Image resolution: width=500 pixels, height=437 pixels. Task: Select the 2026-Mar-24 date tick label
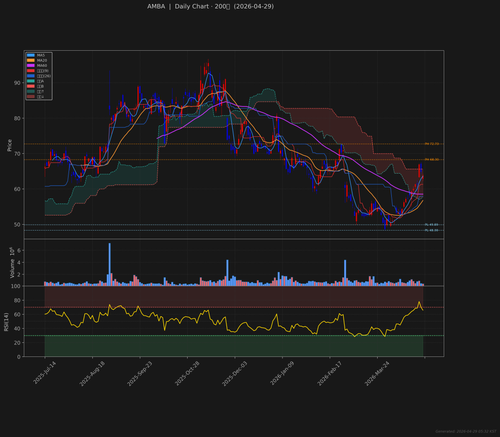click(377, 373)
